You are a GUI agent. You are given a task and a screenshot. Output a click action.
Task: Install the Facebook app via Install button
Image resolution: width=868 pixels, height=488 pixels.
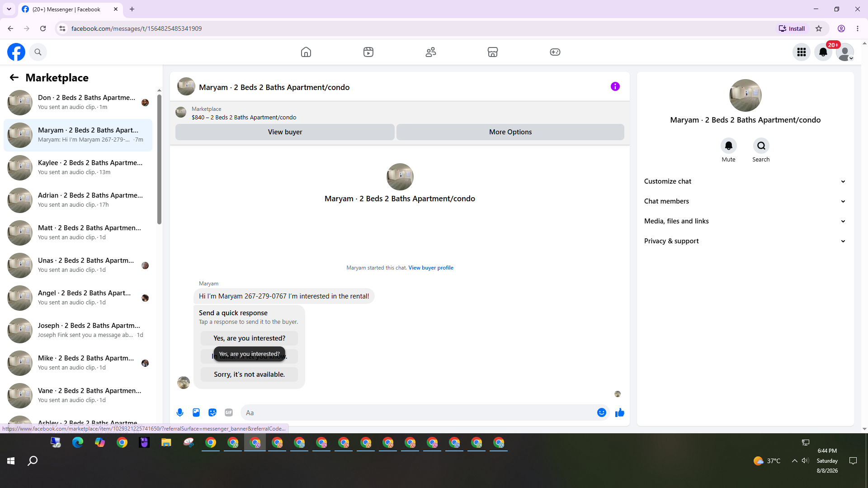792,28
